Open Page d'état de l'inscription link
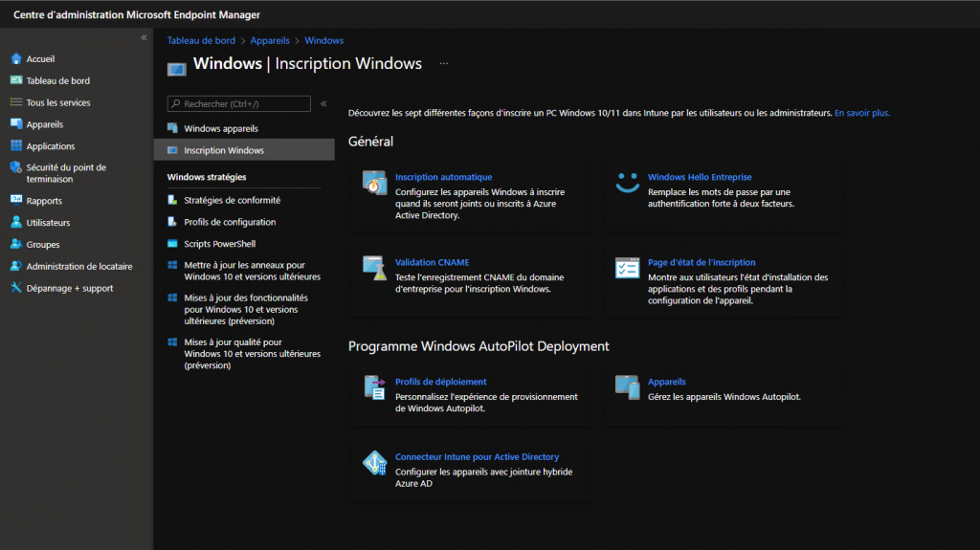Screen dimensions: 980x550 coord(702,262)
